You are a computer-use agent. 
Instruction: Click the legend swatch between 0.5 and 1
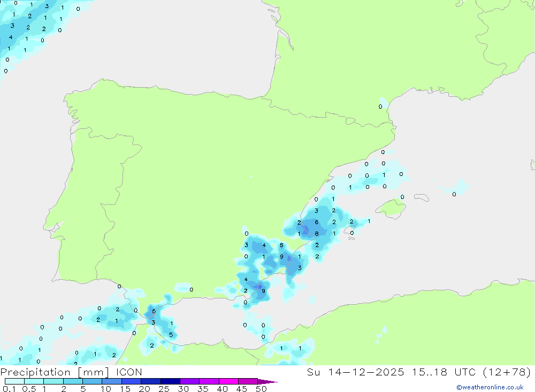point(34,381)
